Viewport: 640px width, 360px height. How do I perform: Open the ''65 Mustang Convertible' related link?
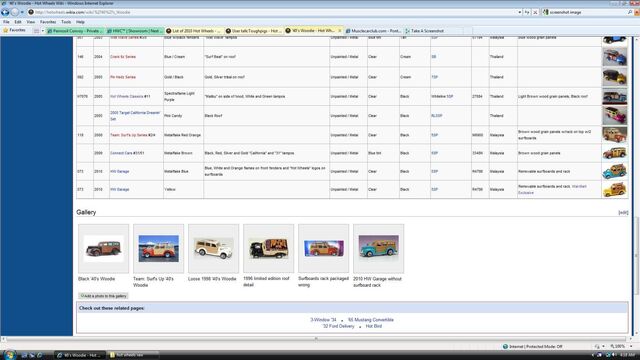pos(371,320)
